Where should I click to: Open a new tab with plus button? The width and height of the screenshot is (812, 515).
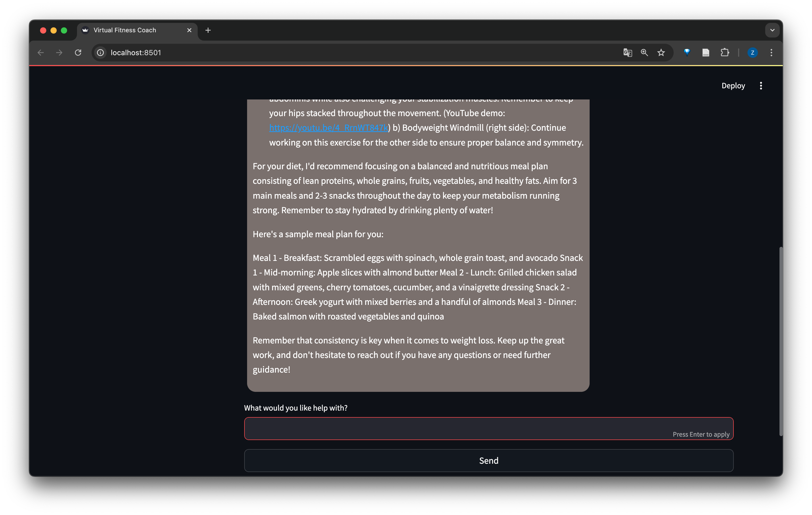tap(208, 30)
